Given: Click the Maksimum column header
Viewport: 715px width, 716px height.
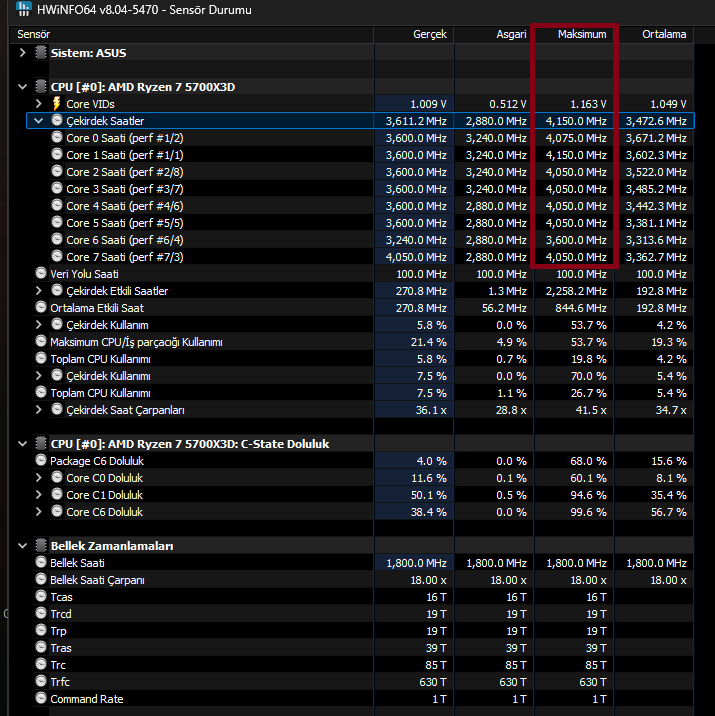Looking at the screenshot, I should click(x=574, y=34).
